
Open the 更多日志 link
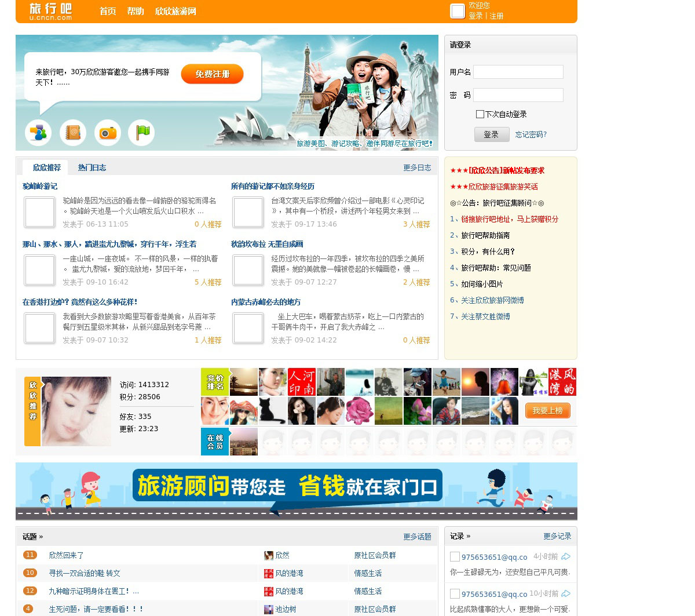(x=417, y=167)
